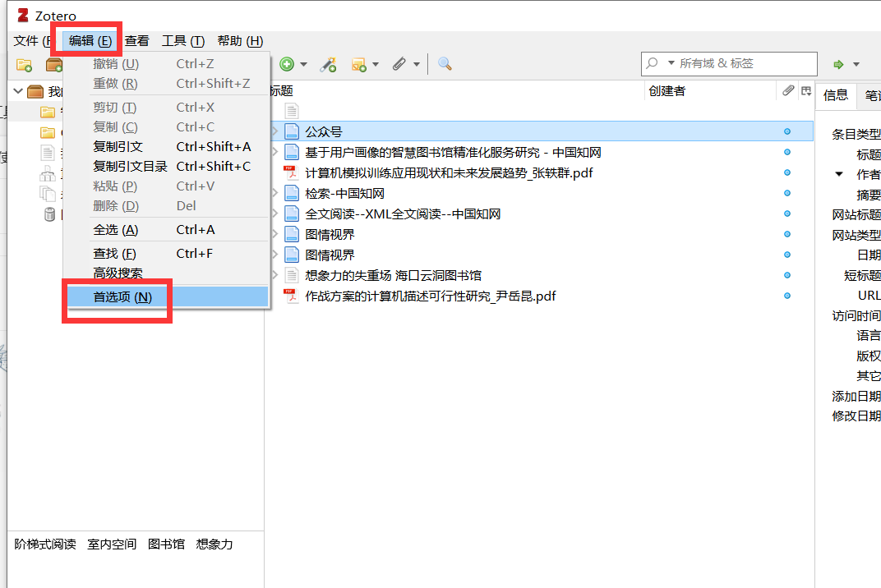Click the library box icon in the tree
Viewport: 881px width, 588px height.
click(x=35, y=91)
